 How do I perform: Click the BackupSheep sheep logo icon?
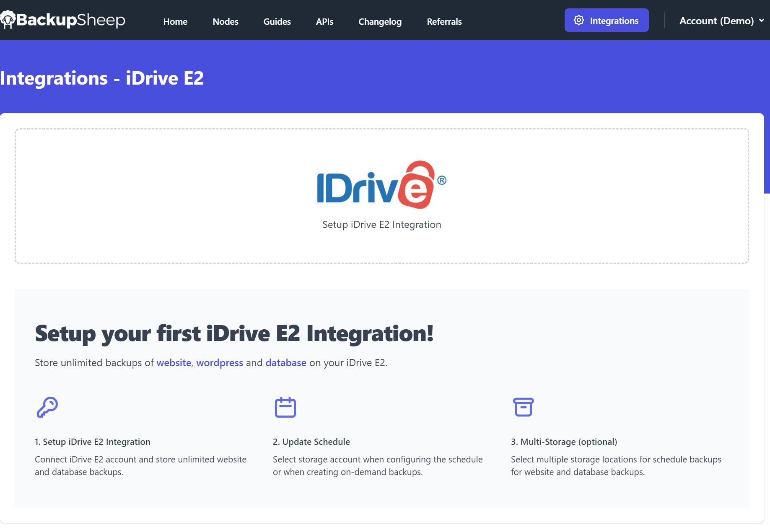click(8, 20)
